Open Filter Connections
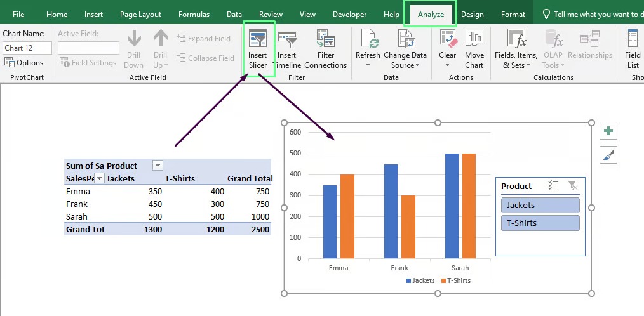Viewport: 644px width, 316px height. [x=325, y=39]
